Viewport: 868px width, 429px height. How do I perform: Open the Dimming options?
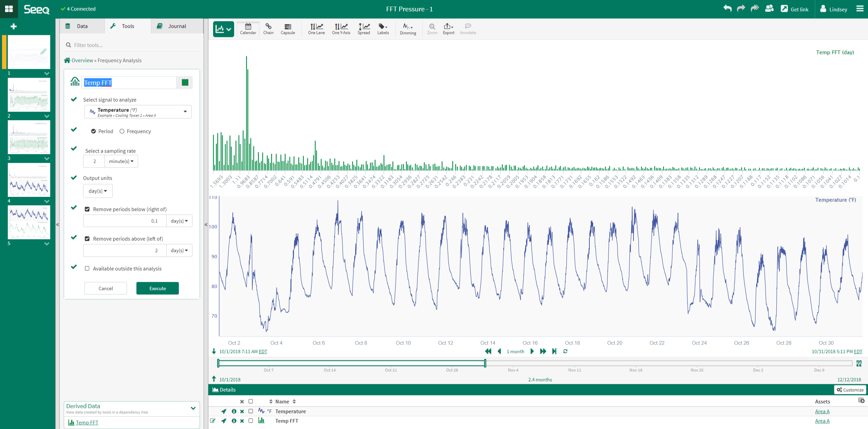408,29
